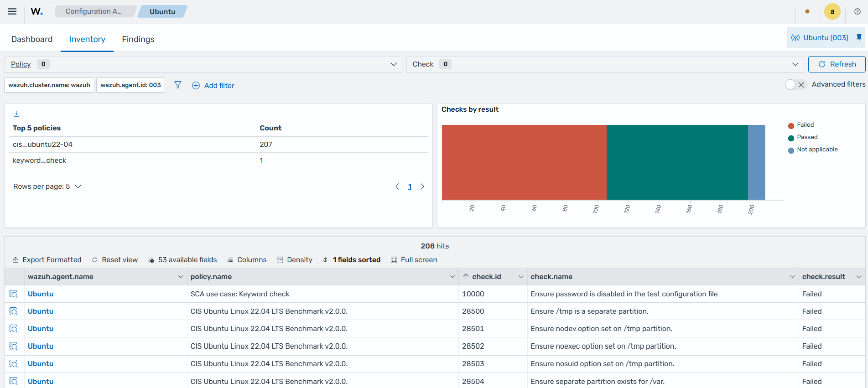The height and width of the screenshot is (388, 868).
Task: Open wazuh.agent.name column options
Action: click(181, 277)
